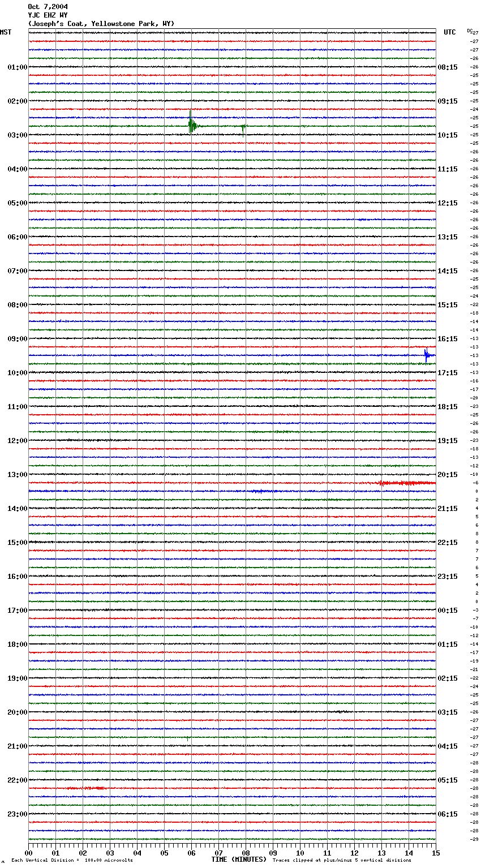The height and width of the screenshot is (868, 481).
Task: Click the 04:15 UTC row label
Action: [x=448, y=746]
